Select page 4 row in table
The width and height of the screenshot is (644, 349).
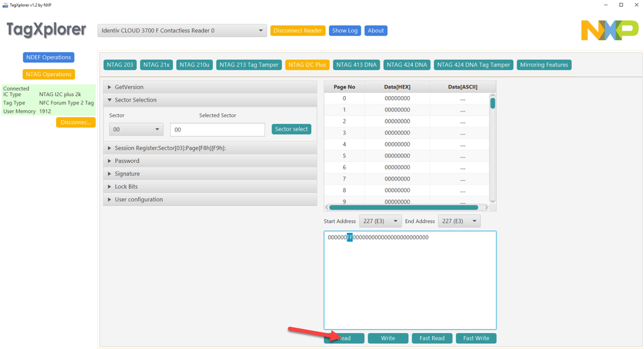tap(407, 145)
